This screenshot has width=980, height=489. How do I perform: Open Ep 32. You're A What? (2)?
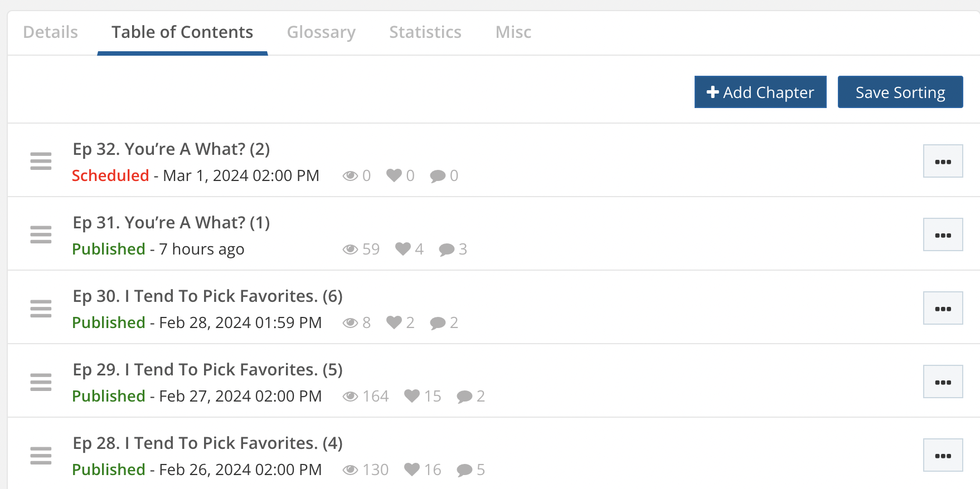171,149
